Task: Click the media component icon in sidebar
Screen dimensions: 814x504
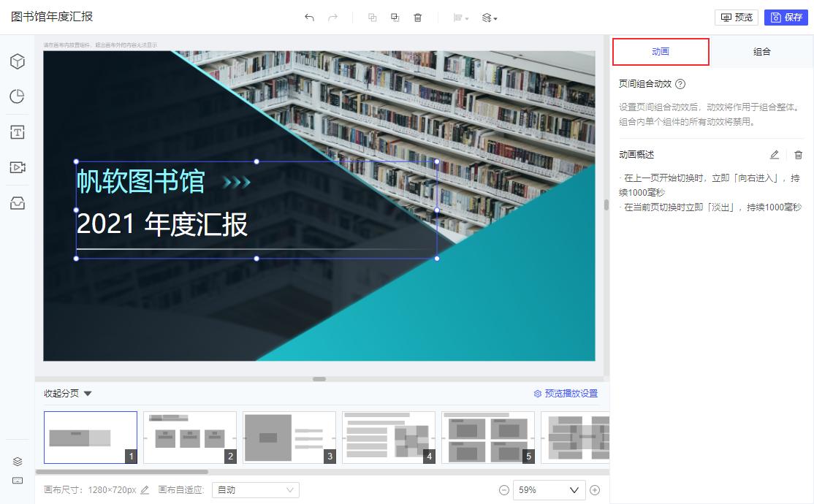Action: tap(18, 167)
